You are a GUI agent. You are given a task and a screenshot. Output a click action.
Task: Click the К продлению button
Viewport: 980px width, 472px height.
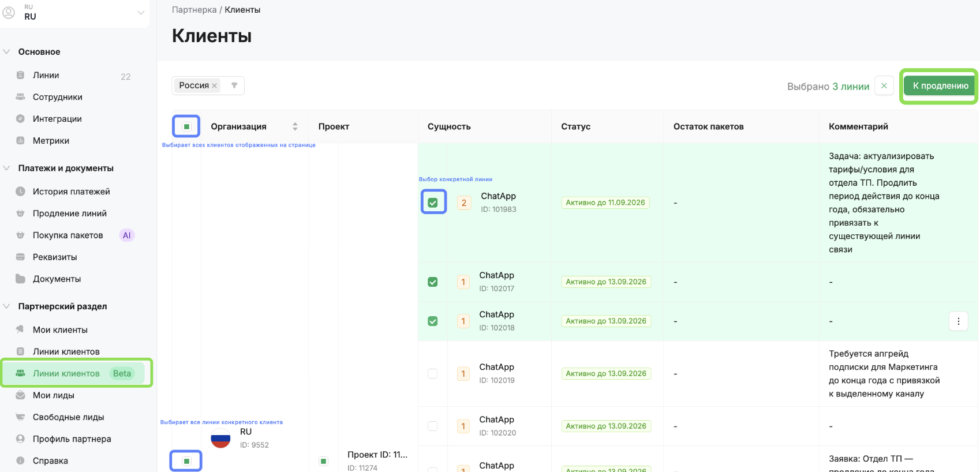(940, 86)
